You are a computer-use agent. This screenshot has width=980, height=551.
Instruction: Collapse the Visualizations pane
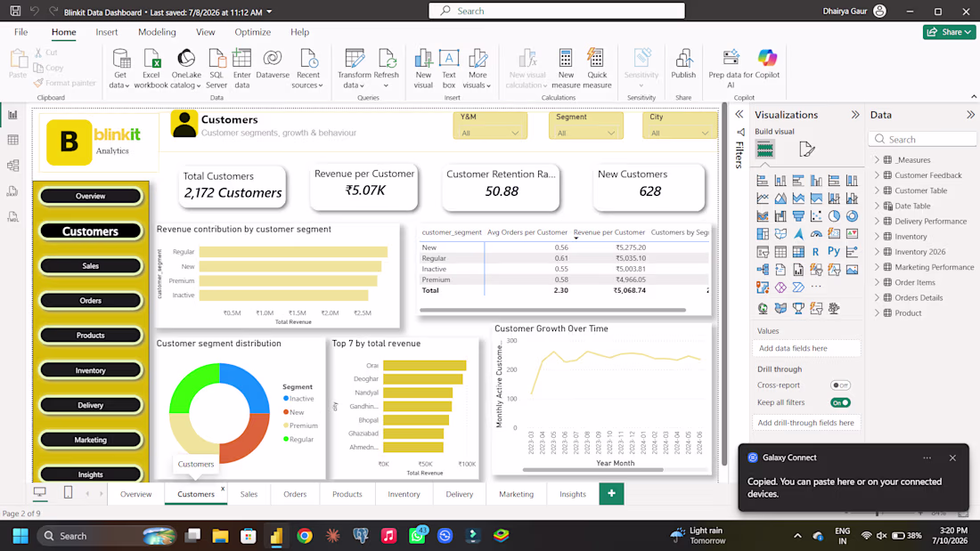pyautogui.click(x=855, y=115)
